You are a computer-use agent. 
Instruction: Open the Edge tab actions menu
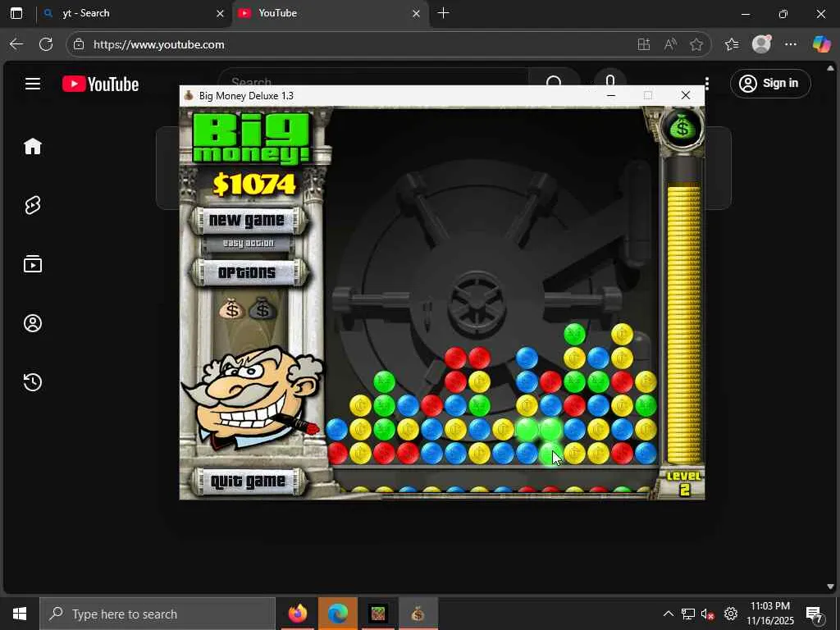coord(16,13)
